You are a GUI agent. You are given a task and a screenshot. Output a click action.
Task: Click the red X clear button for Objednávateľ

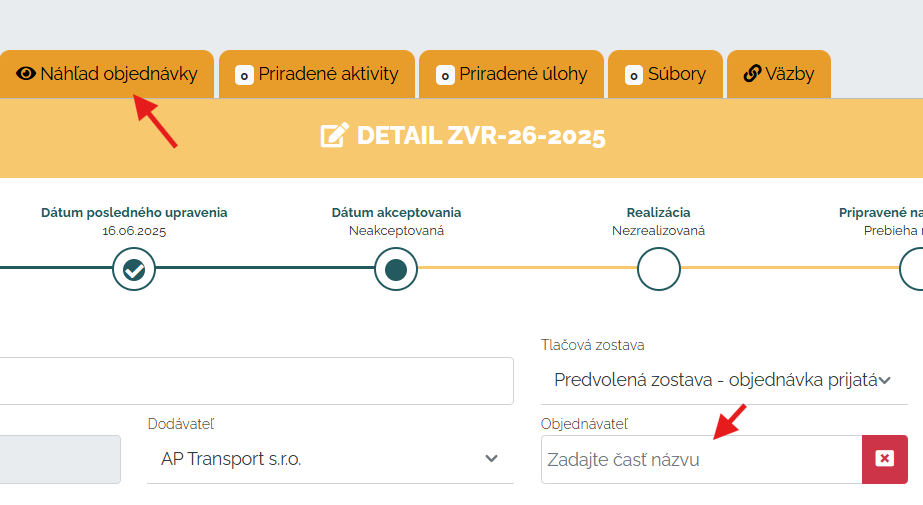pyautogui.click(x=885, y=459)
